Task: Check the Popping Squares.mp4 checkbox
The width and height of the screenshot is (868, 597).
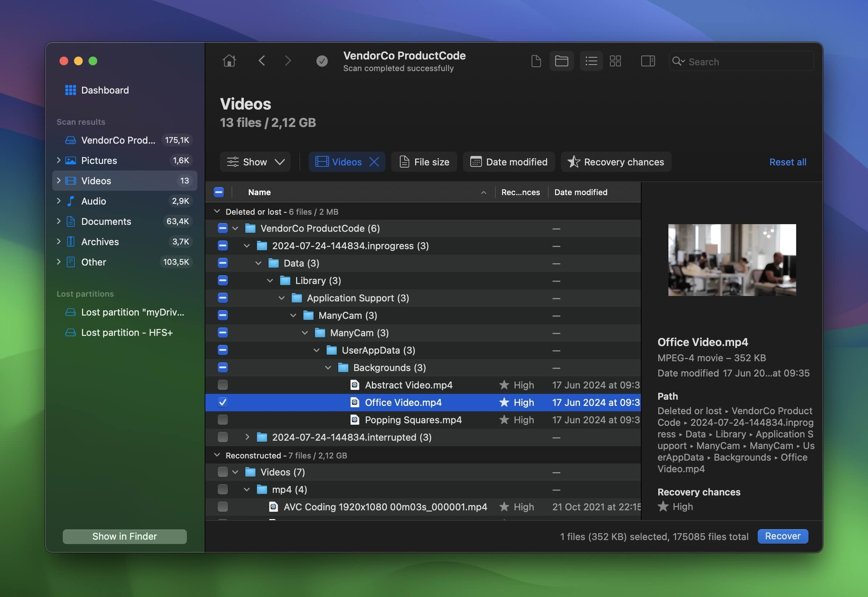Action: (x=222, y=420)
